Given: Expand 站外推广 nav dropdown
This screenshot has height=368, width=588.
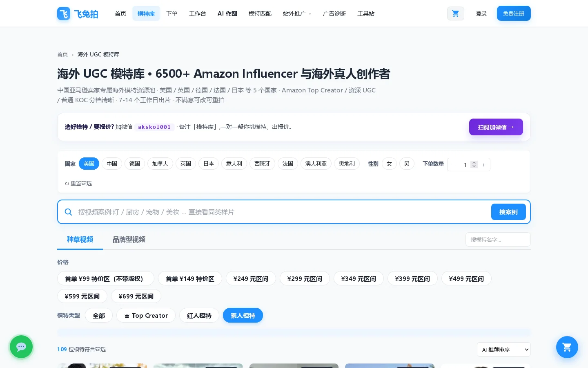Looking at the screenshot, I should pos(297,13).
